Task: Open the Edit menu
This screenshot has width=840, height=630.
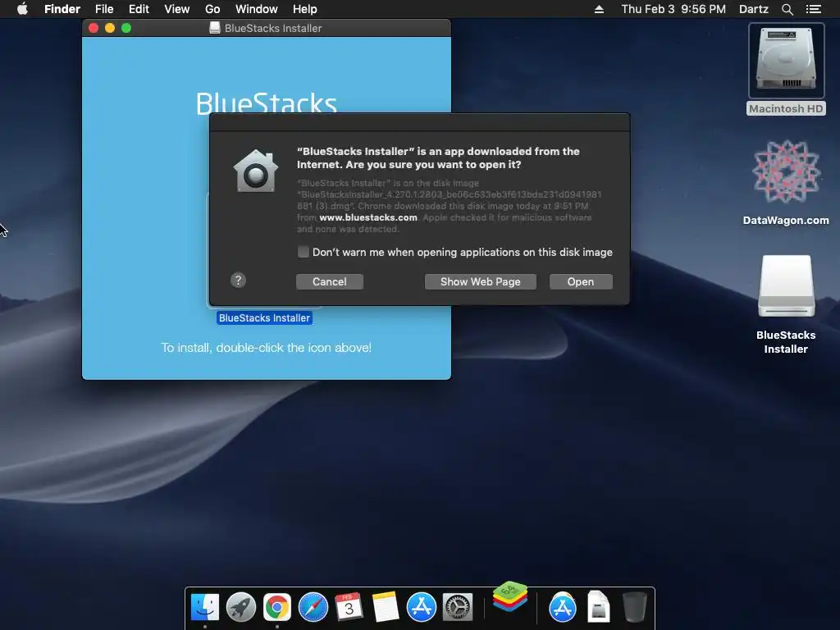Action: [x=139, y=9]
